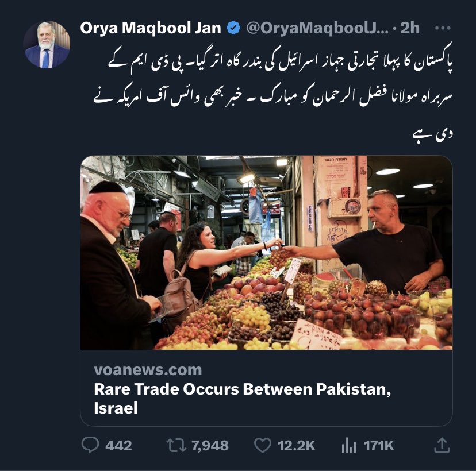Click the final Urdu text line
This screenshot has width=476, height=471.
pyautogui.click(x=432, y=134)
